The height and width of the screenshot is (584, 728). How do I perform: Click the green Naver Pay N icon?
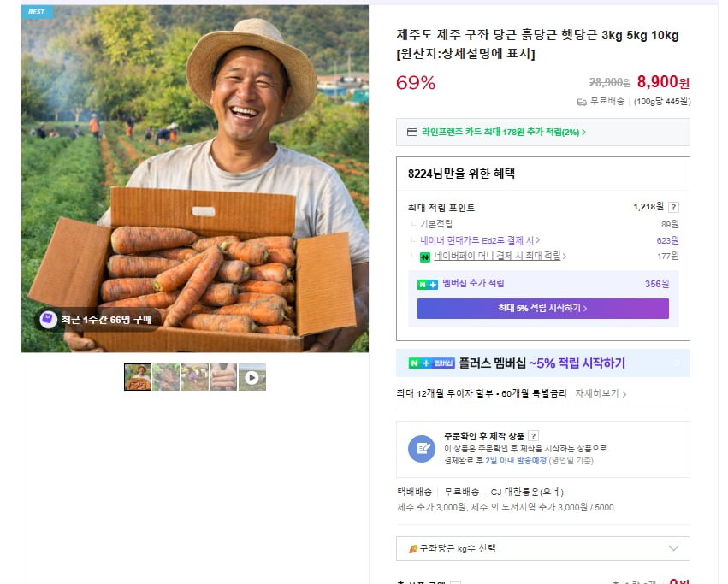(x=424, y=256)
